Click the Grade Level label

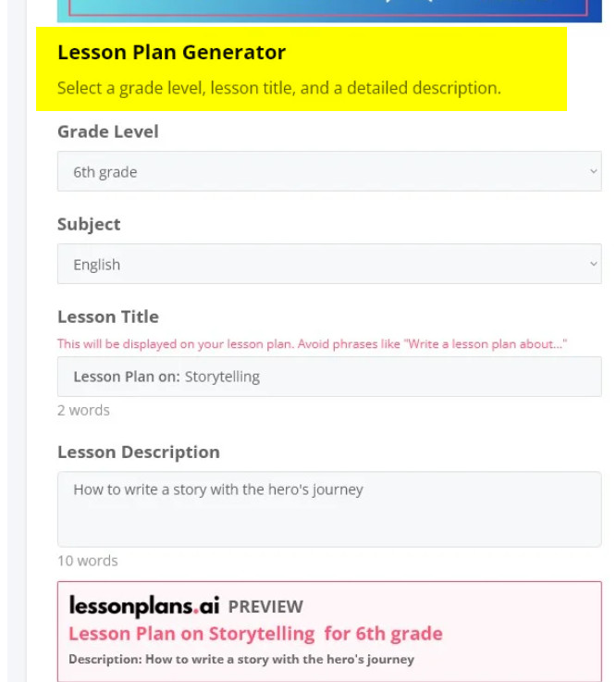(x=108, y=131)
